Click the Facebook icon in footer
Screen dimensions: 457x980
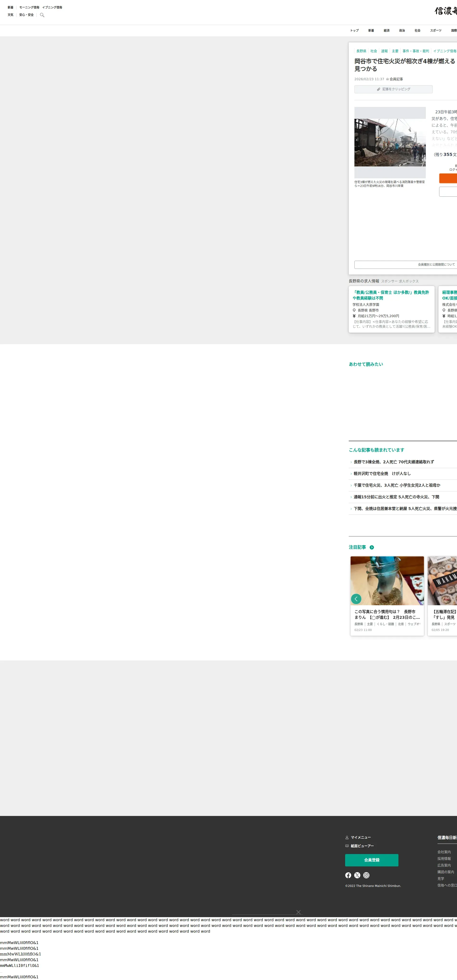click(x=348, y=875)
